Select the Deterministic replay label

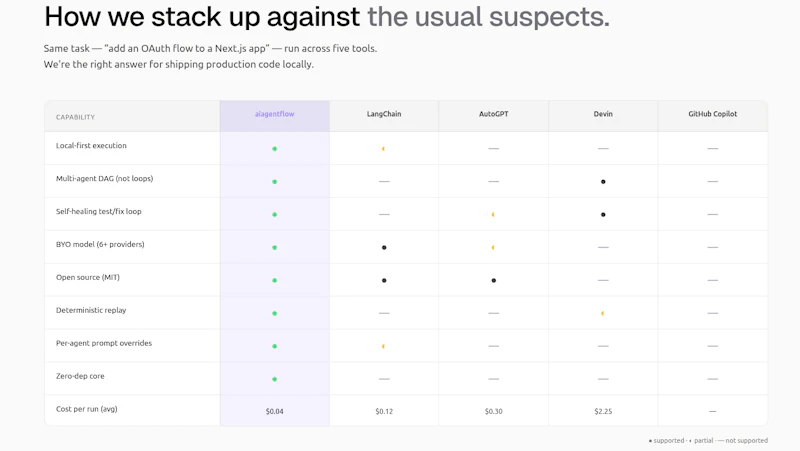(x=91, y=310)
